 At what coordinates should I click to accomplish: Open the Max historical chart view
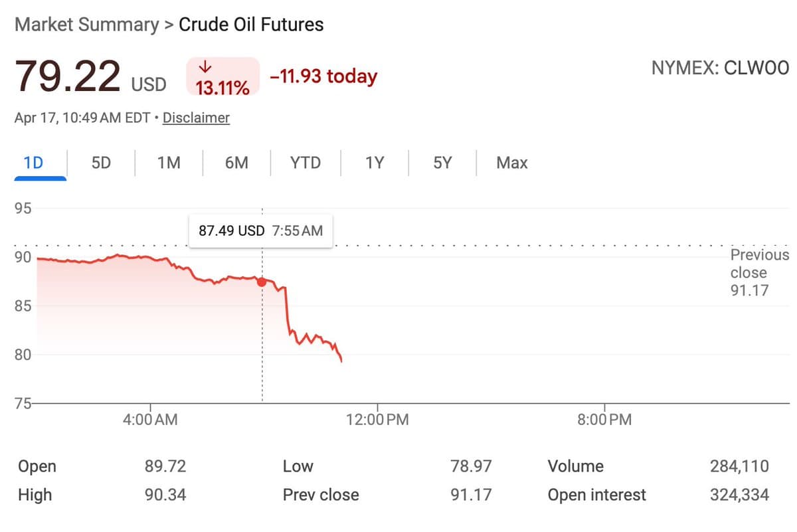point(511,163)
